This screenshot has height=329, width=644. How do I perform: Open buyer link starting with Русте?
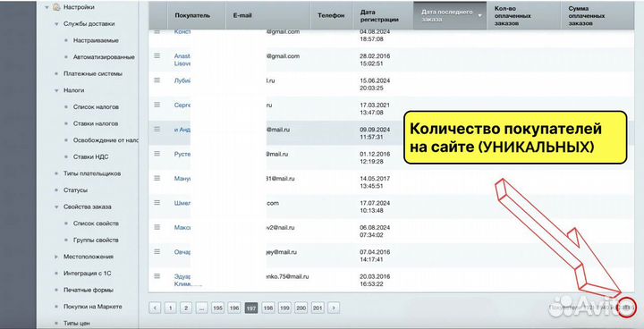(x=182, y=154)
